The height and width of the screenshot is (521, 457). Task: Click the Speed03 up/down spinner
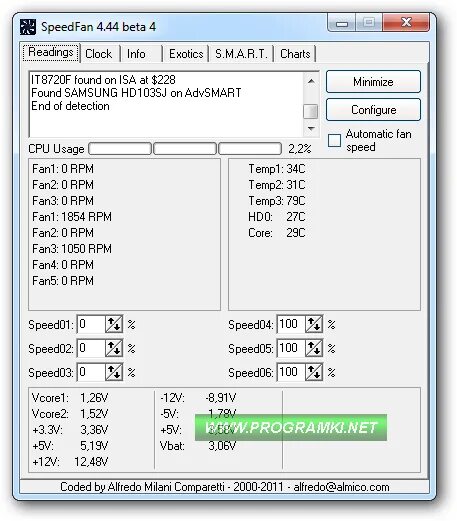114,372
